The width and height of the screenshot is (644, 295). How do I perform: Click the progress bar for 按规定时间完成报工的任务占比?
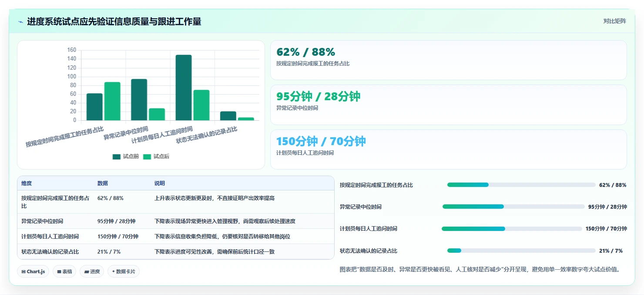[x=521, y=185]
